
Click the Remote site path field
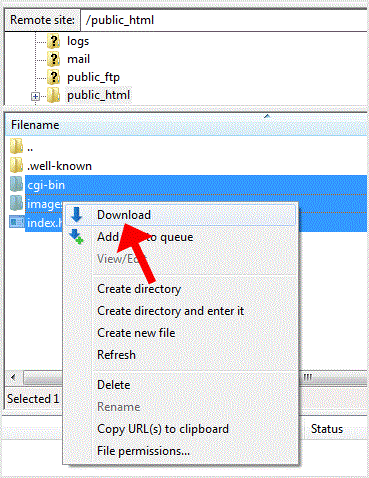tap(224, 20)
